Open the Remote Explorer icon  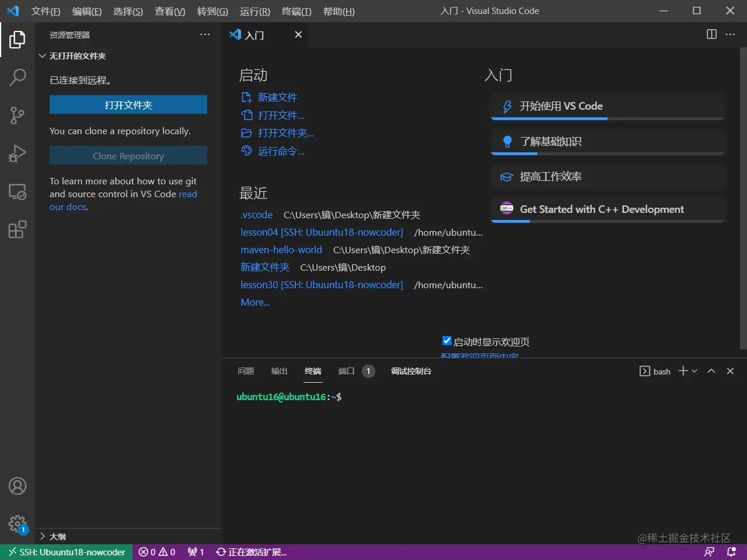[18, 191]
